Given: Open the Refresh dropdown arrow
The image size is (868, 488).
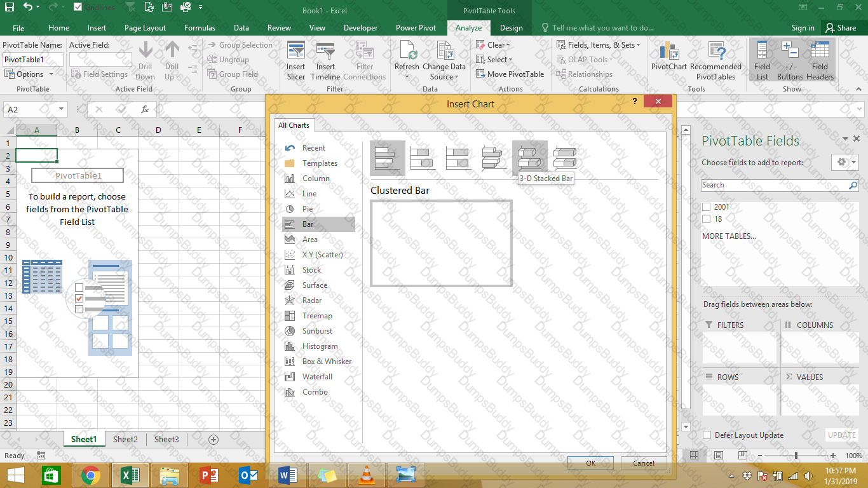Looking at the screenshot, I should point(407,78).
